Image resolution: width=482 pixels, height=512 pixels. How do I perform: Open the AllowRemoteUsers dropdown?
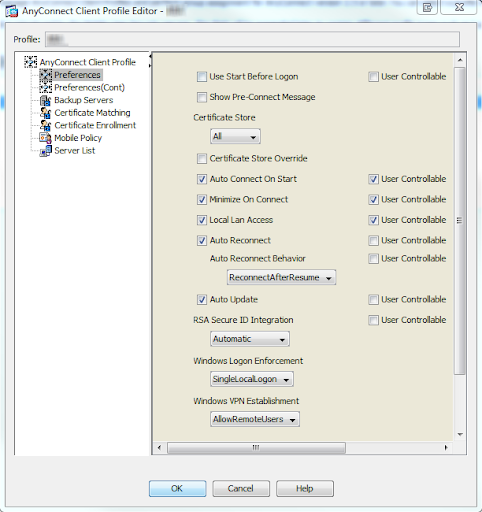(255, 419)
